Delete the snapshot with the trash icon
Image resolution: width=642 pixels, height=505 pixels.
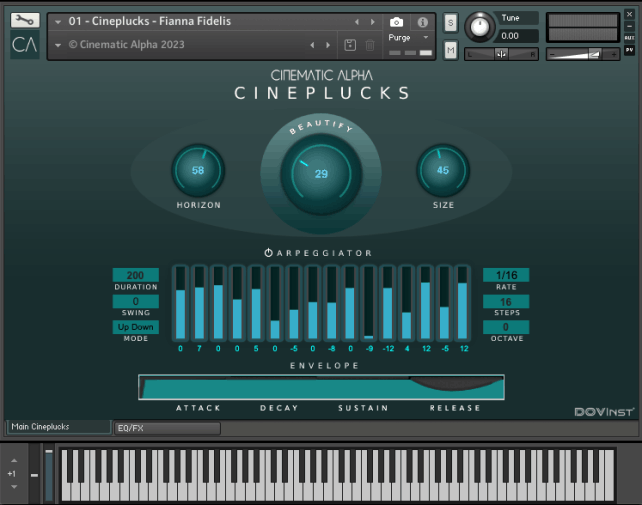click(370, 45)
